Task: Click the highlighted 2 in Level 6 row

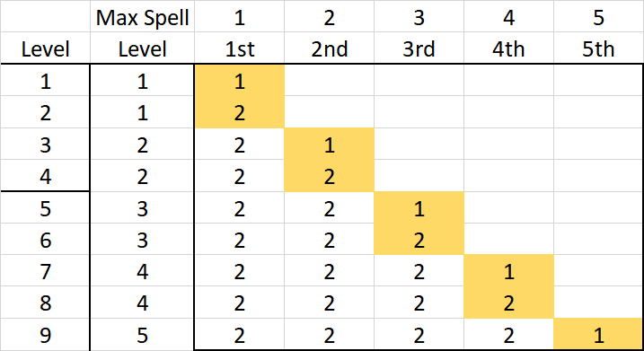Action: (419, 240)
